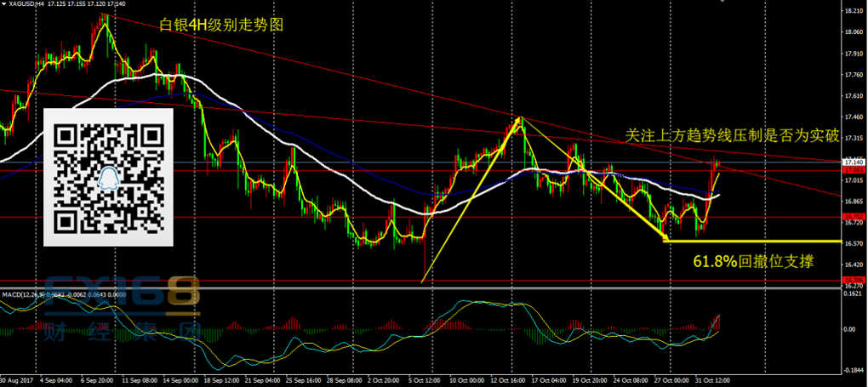The image size is (868, 387).
Task: Click the triangle icon beside XAGUSD,H4
Action: (x=3, y=3)
